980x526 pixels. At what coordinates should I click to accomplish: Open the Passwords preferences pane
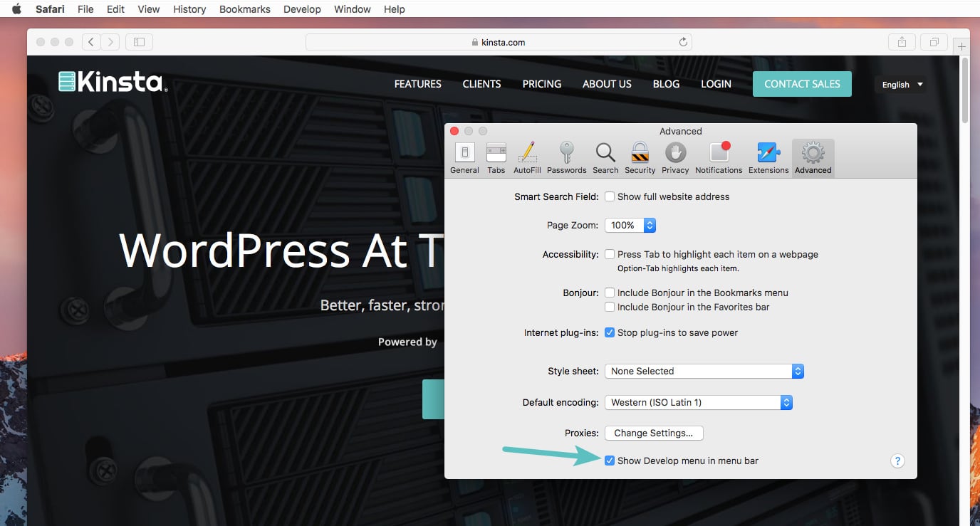(x=566, y=158)
